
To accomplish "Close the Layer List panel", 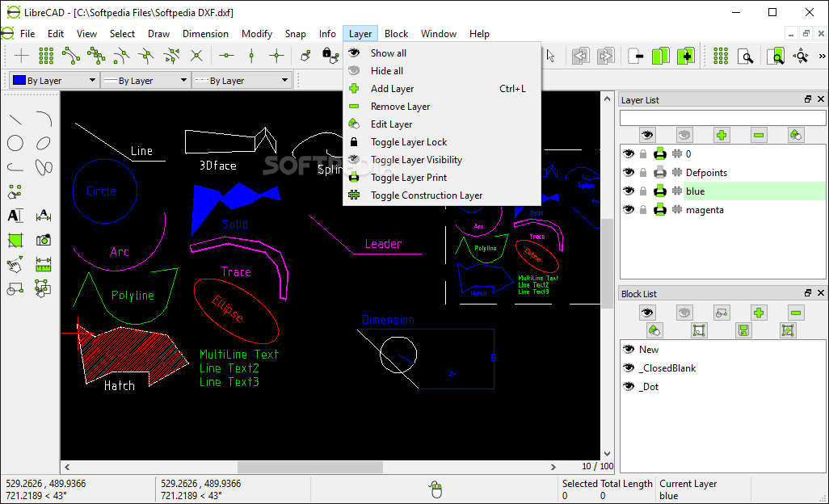I will coord(821,99).
